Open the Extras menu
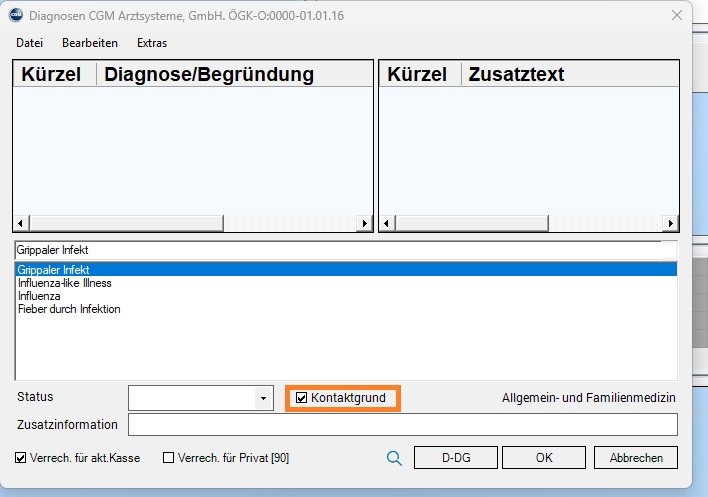708x497 pixels. tap(152, 43)
